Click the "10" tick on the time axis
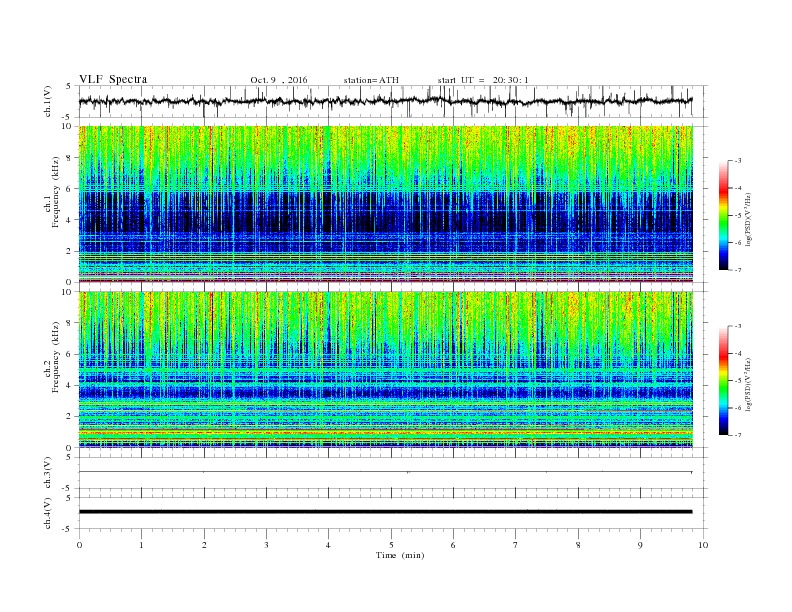This screenshot has height=612, width=792. (x=703, y=545)
